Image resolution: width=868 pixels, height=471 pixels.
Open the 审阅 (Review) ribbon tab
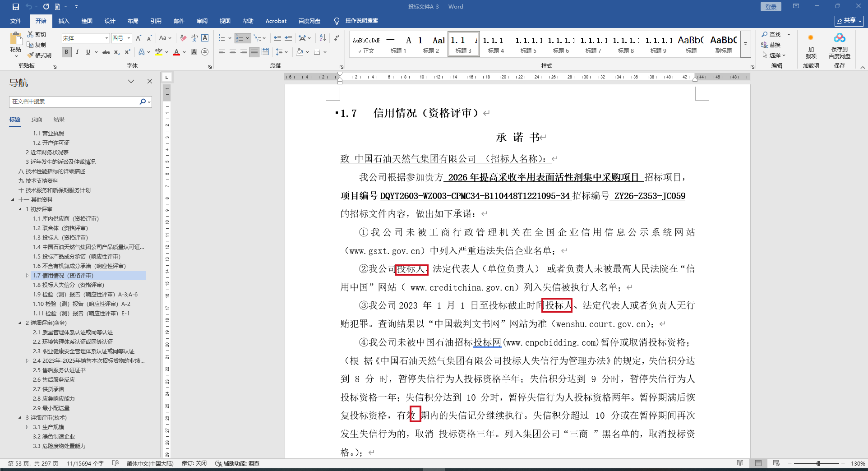click(x=202, y=21)
